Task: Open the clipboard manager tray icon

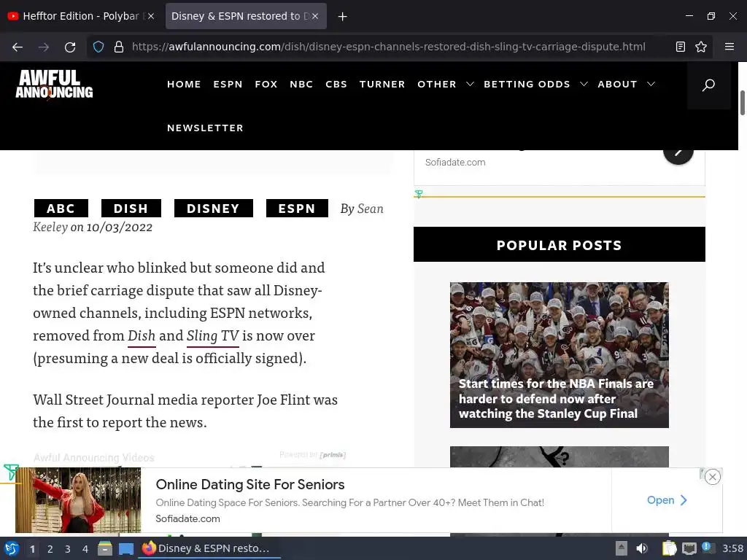Action: point(669,548)
